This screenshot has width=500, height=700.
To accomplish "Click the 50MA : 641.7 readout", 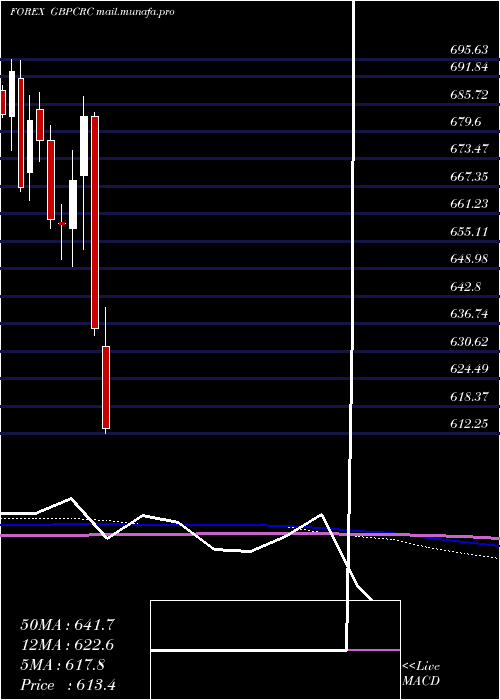I will 68,625.
